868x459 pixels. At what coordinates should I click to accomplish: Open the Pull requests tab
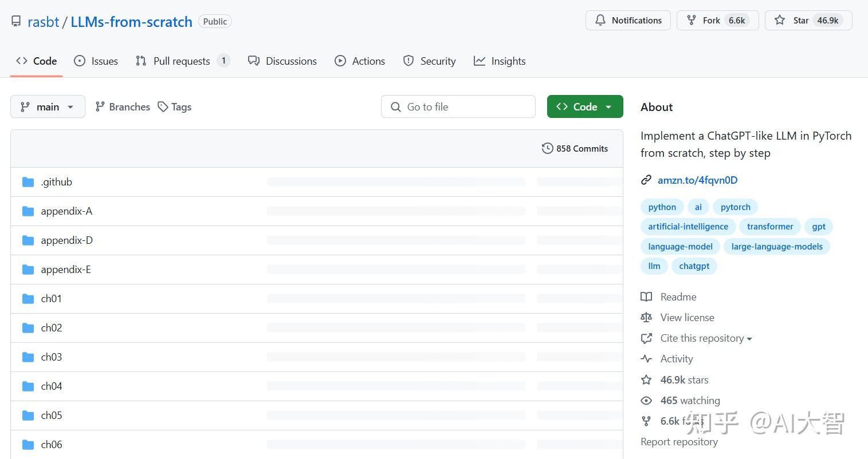182,61
